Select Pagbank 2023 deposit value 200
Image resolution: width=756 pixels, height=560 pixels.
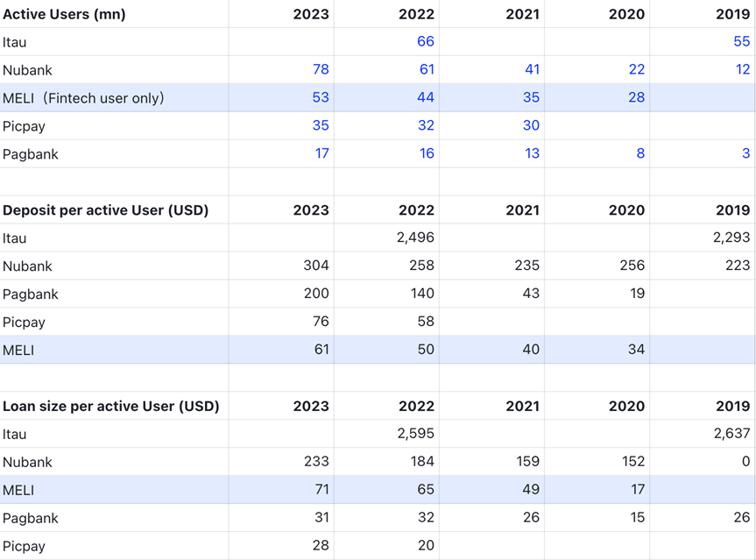[x=317, y=294]
